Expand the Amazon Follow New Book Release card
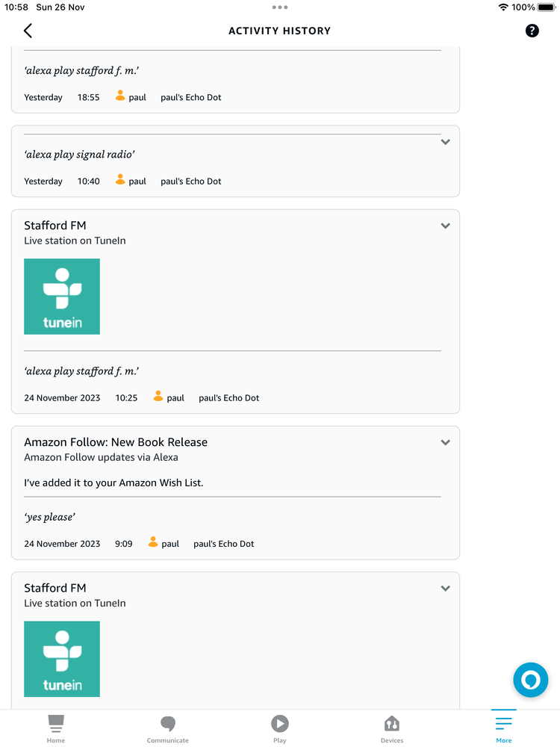This screenshot has width=560, height=747. [x=445, y=442]
